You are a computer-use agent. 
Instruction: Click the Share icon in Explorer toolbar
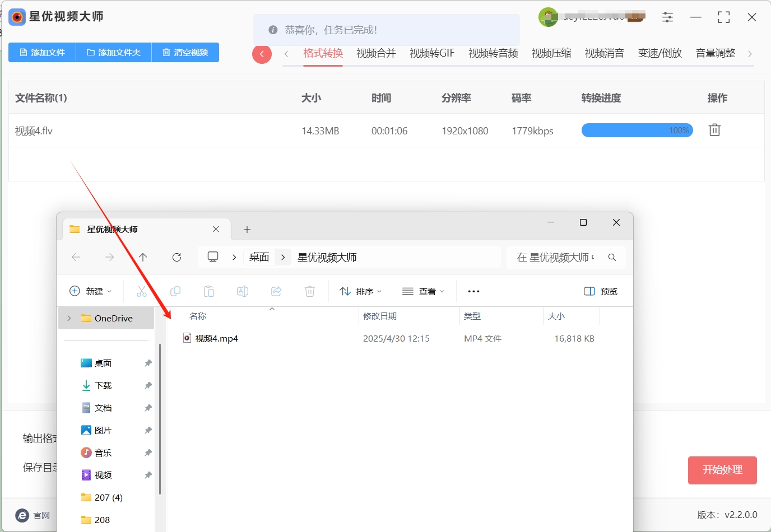(276, 291)
